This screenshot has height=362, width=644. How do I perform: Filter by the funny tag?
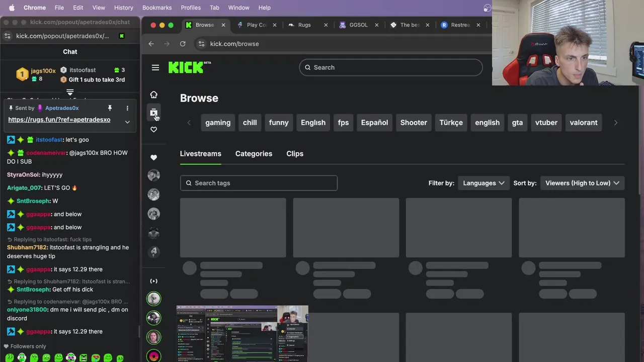pos(279,123)
